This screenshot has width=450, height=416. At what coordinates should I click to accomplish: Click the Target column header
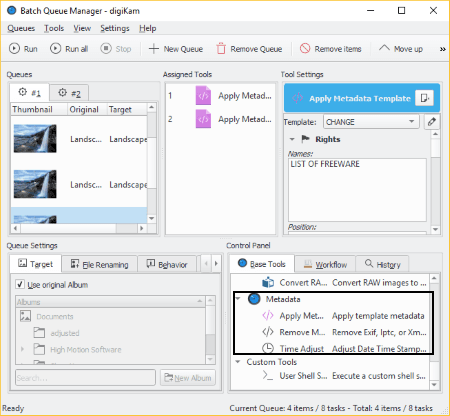coord(127,109)
